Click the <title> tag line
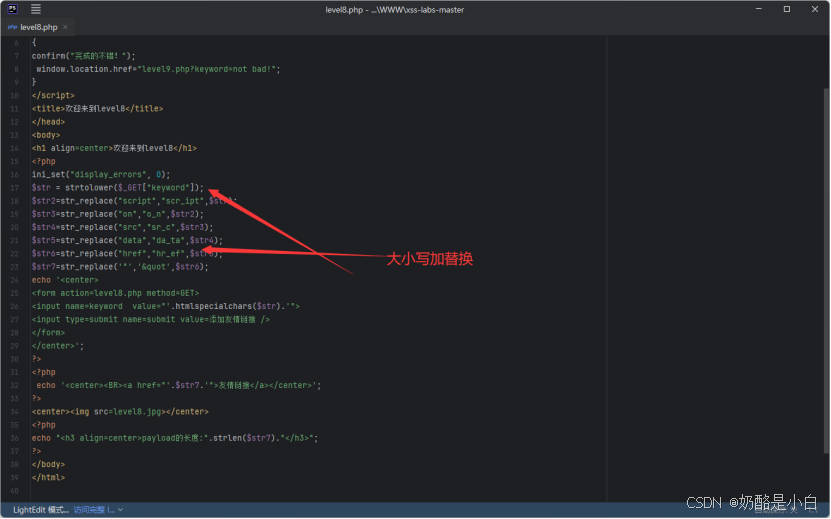 (x=98, y=109)
